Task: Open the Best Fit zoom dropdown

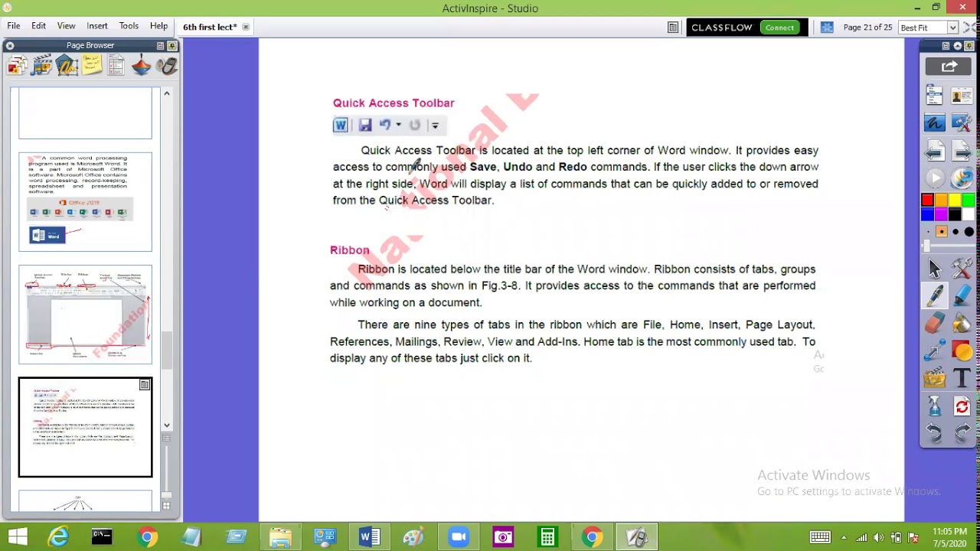Action: [952, 28]
